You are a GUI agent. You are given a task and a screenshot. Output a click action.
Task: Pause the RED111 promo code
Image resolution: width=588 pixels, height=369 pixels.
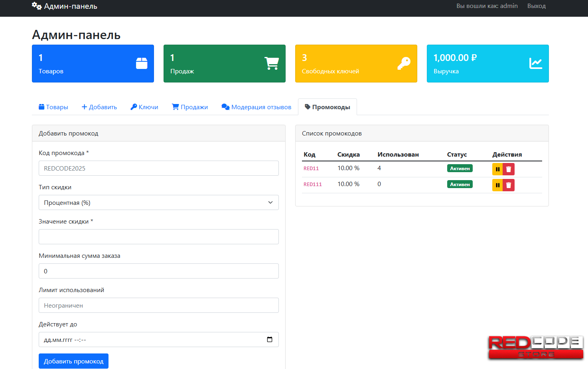point(497,185)
